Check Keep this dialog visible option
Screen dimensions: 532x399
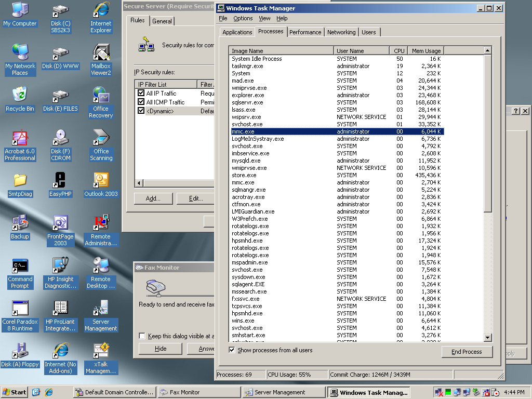click(142, 336)
